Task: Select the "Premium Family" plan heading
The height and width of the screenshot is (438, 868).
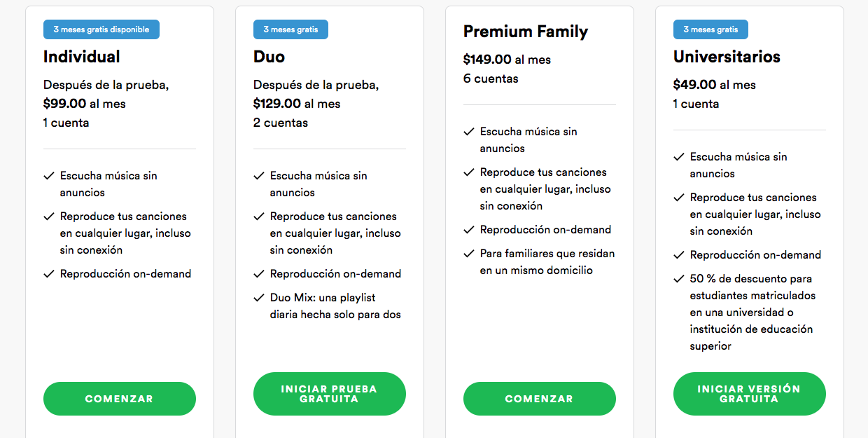Action: (526, 32)
